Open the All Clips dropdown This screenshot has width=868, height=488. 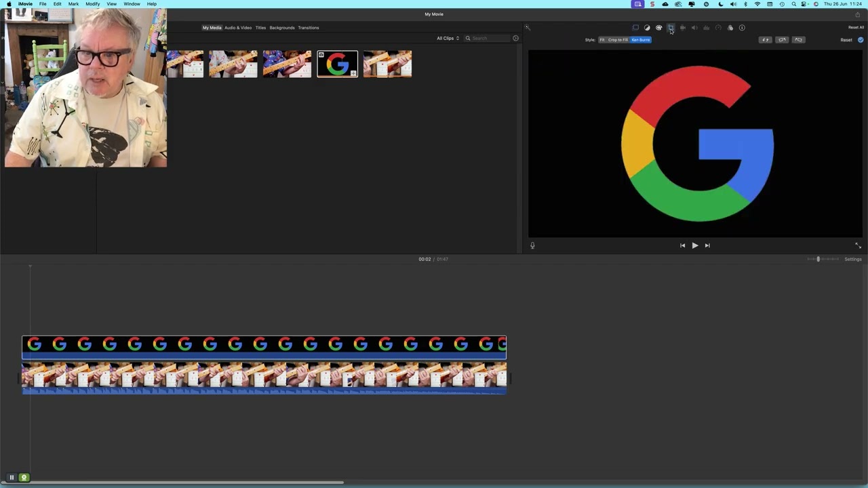tap(448, 38)
